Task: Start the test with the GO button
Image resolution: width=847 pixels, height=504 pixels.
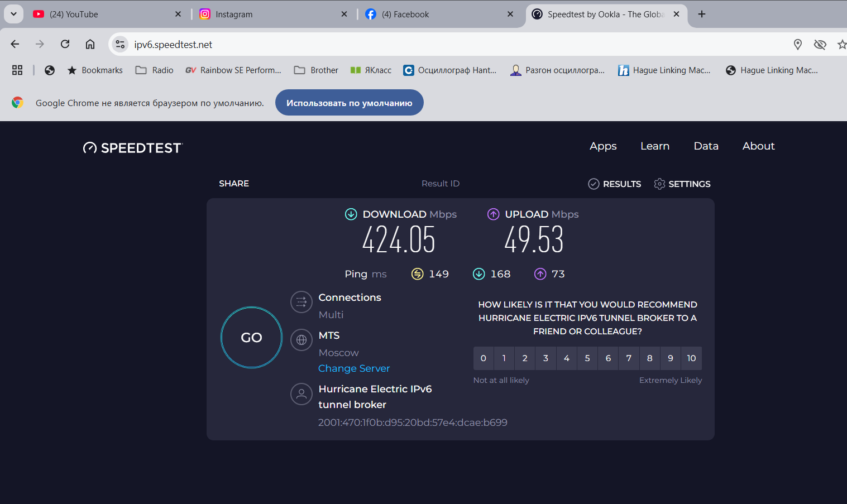Action: (x=252, y=338)
